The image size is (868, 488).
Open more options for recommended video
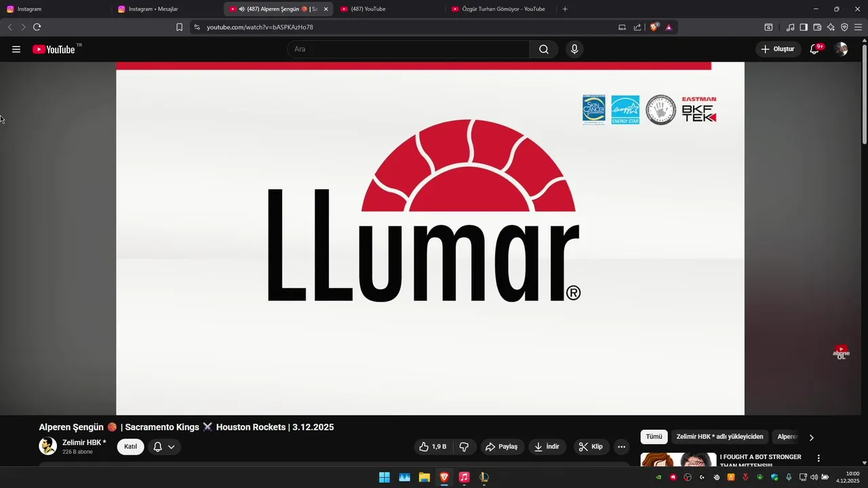[818, 458]
